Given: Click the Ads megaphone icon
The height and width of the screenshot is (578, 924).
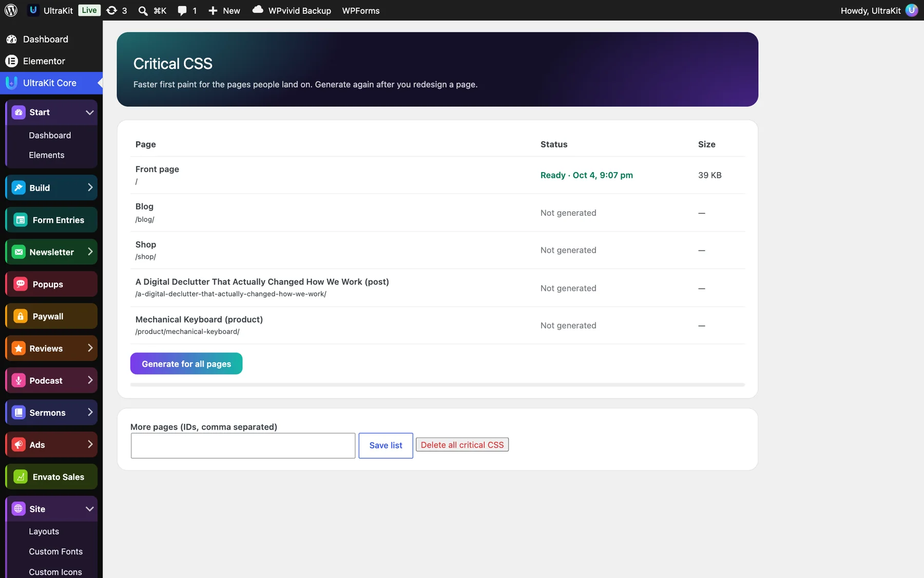Looking at the screenshot, I should pos(18,444).
